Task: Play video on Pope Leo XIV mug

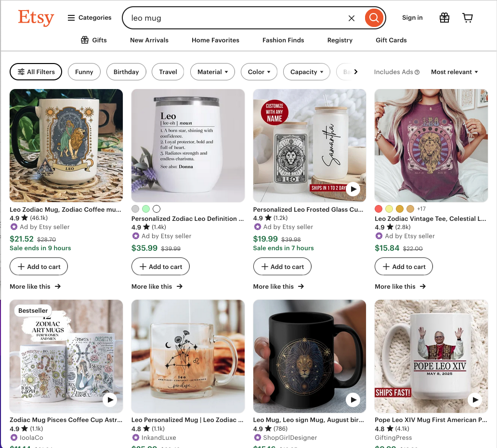Action: pyautogui.click(x=475, y=399)
